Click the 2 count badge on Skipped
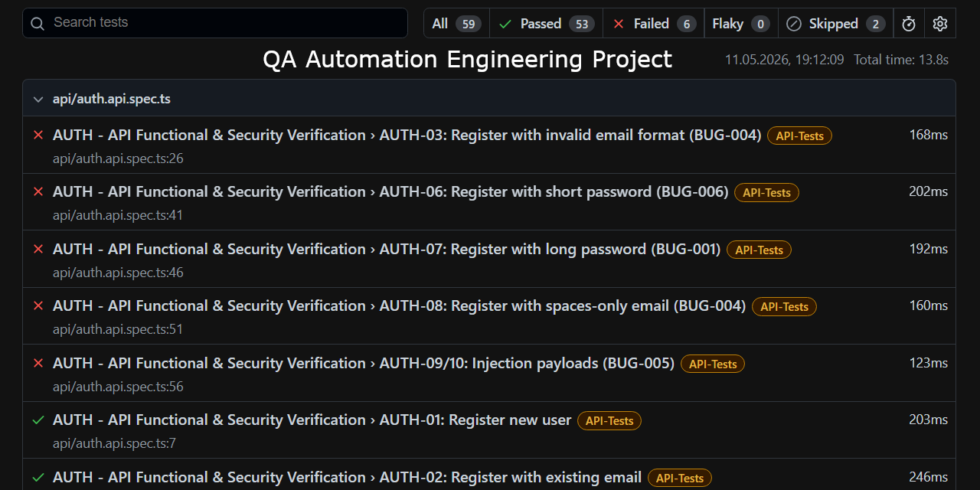 [x=876, y=24]
